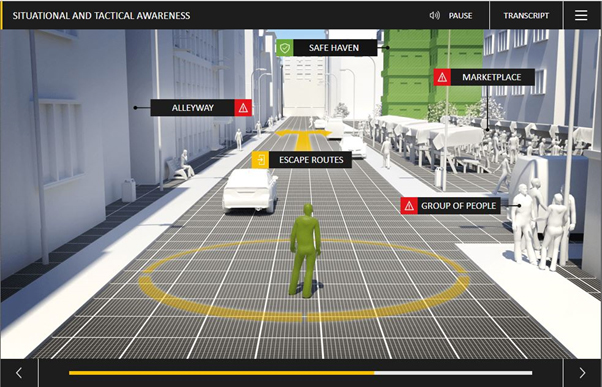Open the Transcript panel
The width and height of the screenshot is (602, 387).
pyautogui.click(x=526, y=15)
